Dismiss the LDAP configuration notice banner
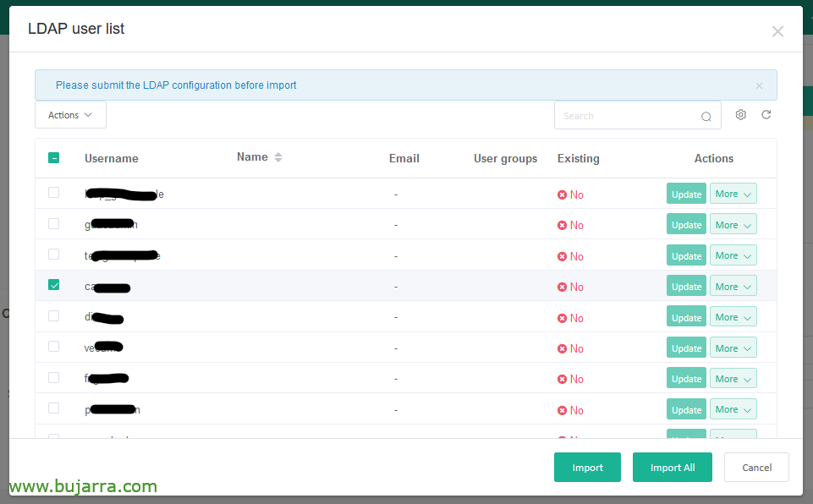The height and width of the screenshot is (504, 813). click(759, 85)
